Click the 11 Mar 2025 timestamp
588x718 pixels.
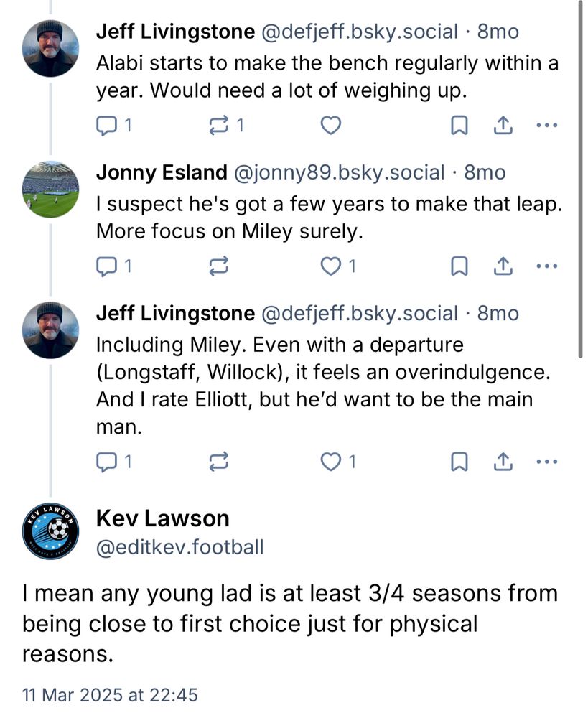click(110, 695)
